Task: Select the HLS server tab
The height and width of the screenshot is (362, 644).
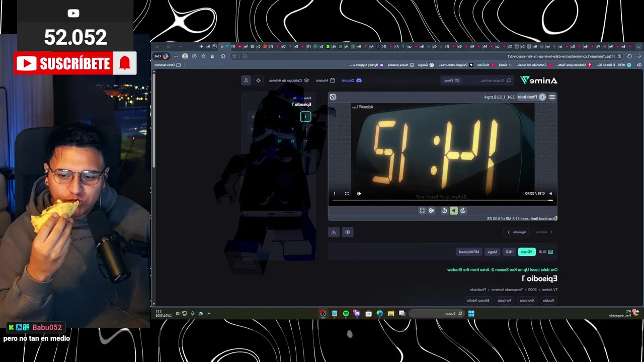Action: tap(509, 252)
